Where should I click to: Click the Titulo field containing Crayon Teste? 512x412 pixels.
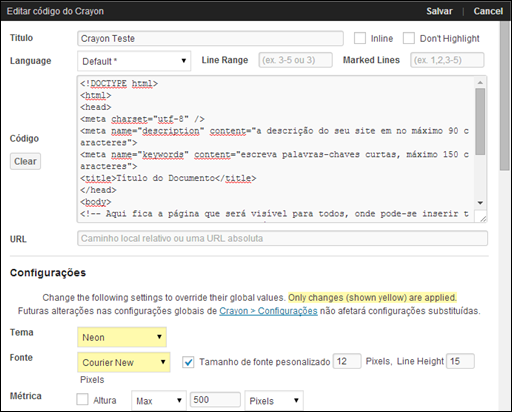[210, 38]
